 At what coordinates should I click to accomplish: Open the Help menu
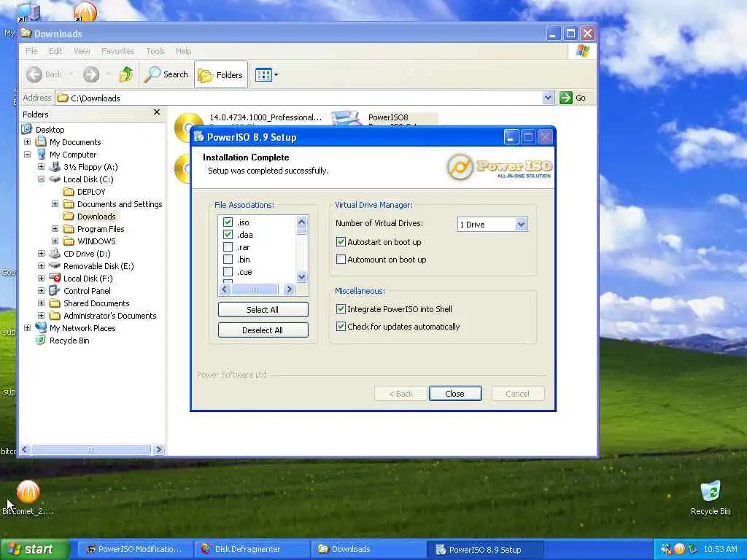click(x=183, y=51)
